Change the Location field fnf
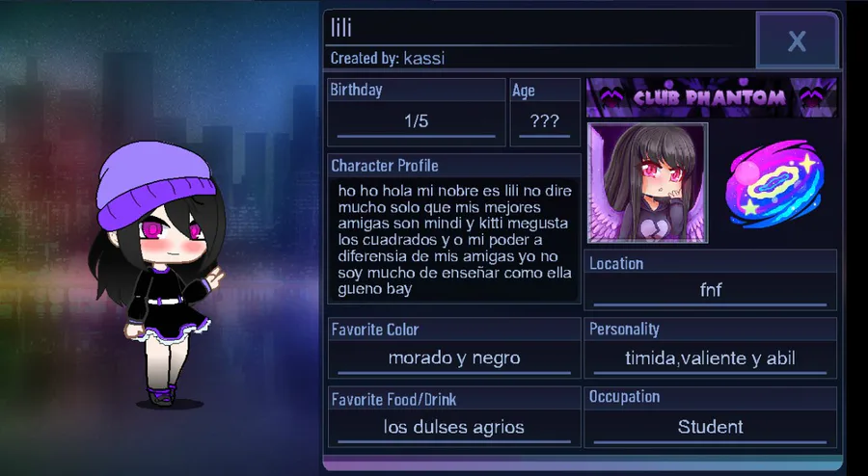This screenshot has height=476, width=868. [710, 290]
